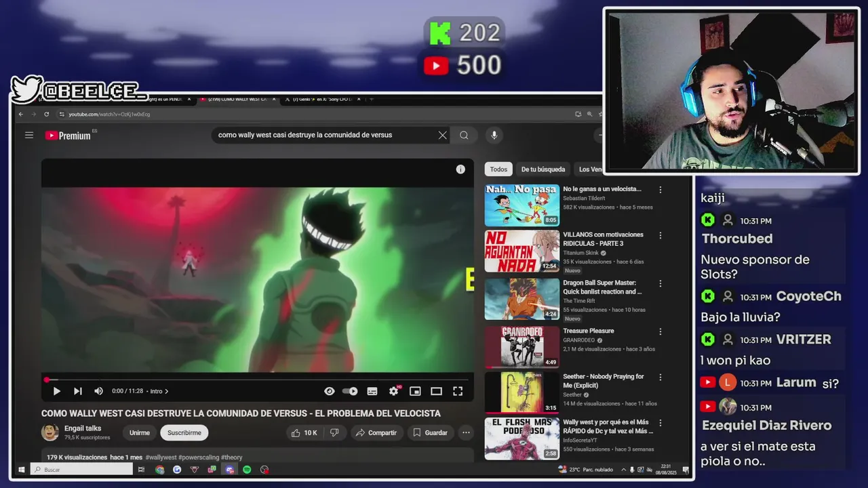Image resolution: width=868 pixels, height=488 pixels.
Task: Open more actions ellipsis under video
Action: (466, 432)
